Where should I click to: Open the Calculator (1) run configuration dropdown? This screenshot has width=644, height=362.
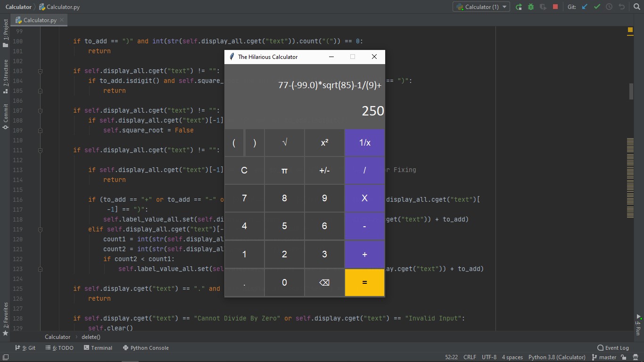tap(481, 7)
